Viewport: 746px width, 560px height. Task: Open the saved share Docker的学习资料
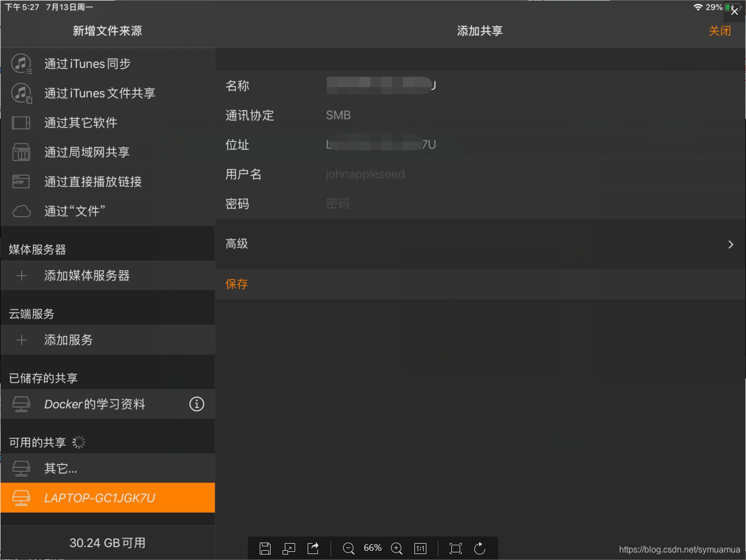pyautogui.click(x=108, y=404)
